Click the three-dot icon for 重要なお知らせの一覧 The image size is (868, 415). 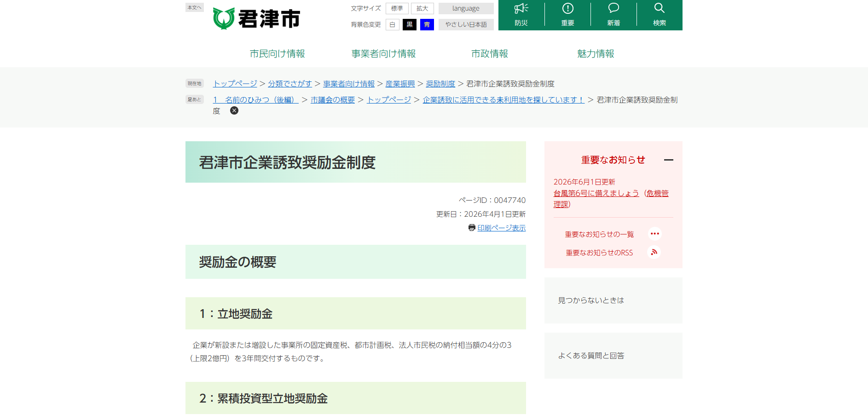click(654, 234)
